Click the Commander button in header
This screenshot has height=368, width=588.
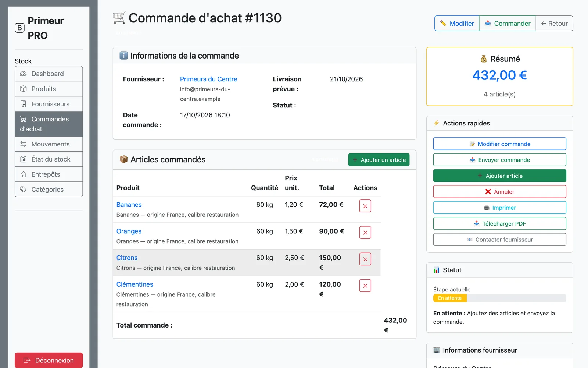[508, 23]
